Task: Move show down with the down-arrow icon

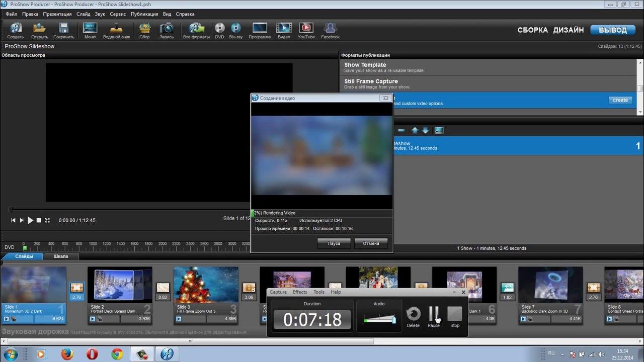Action: tap(425, 130)
